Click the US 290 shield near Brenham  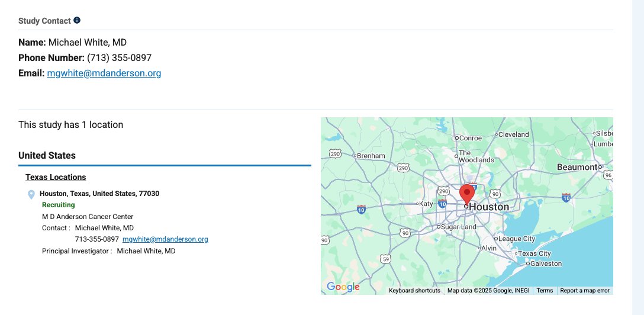tap(335, 154)
